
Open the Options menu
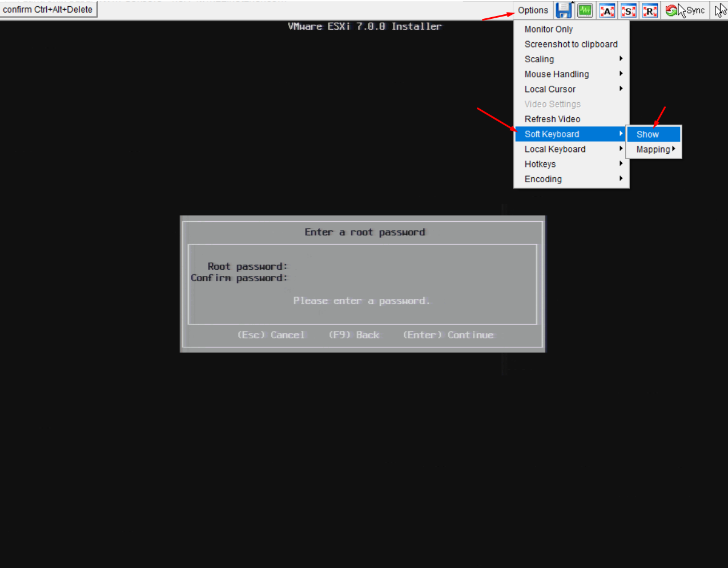tap(533, 10)
